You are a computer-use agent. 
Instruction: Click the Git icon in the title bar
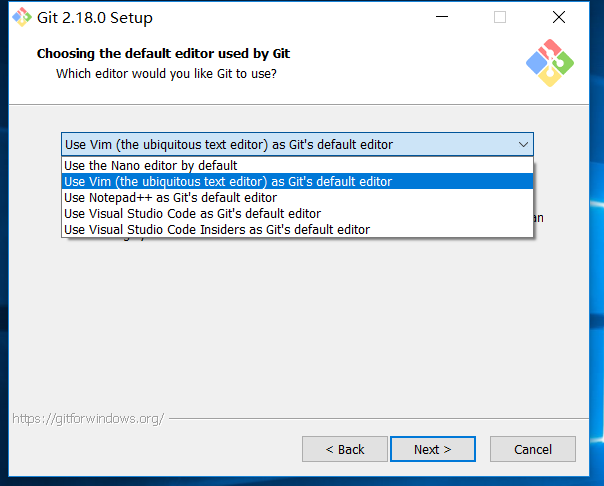coord(22,17)
